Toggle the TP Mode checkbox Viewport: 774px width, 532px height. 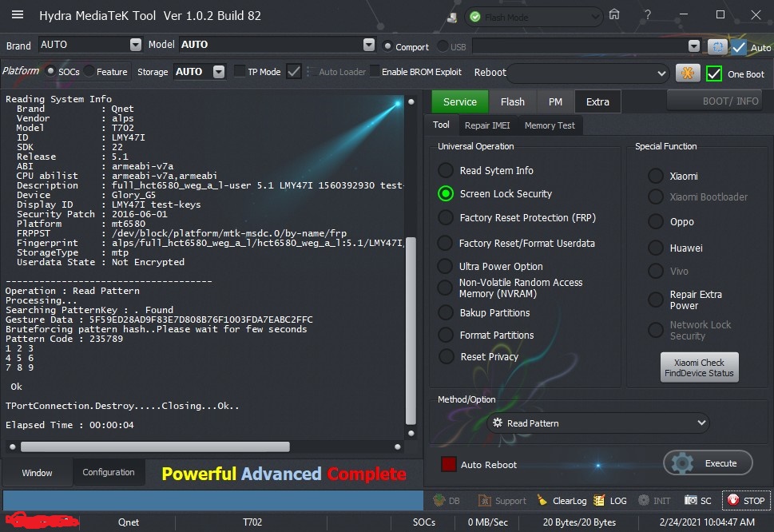240,71
